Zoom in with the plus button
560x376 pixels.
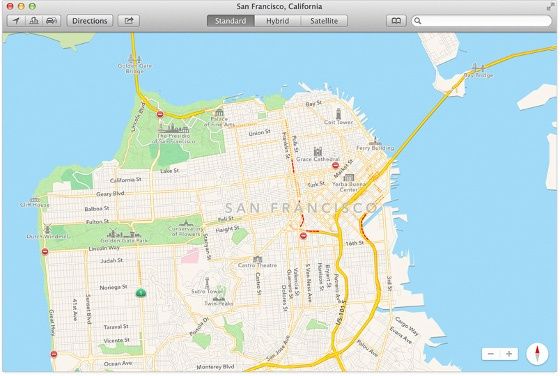tap(509, 354)
